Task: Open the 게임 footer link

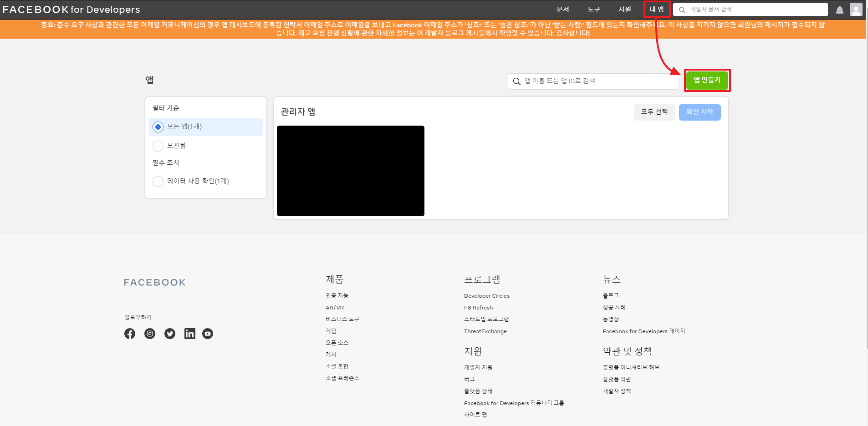Action: 331,331
